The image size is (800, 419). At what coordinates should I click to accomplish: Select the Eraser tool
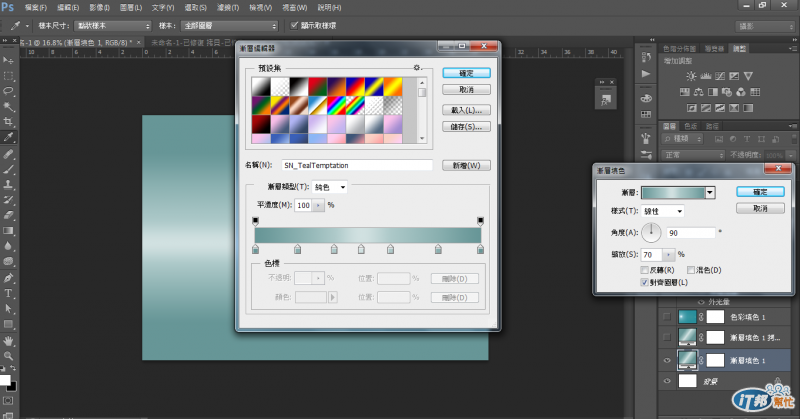[8, 215]
